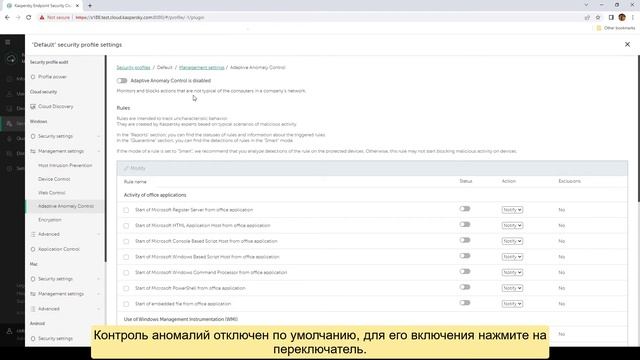Image resolution: width=640 pixels, height=360 pixels.
Task: Expand Mac Security settings chevron
Action: coord(99,279)
